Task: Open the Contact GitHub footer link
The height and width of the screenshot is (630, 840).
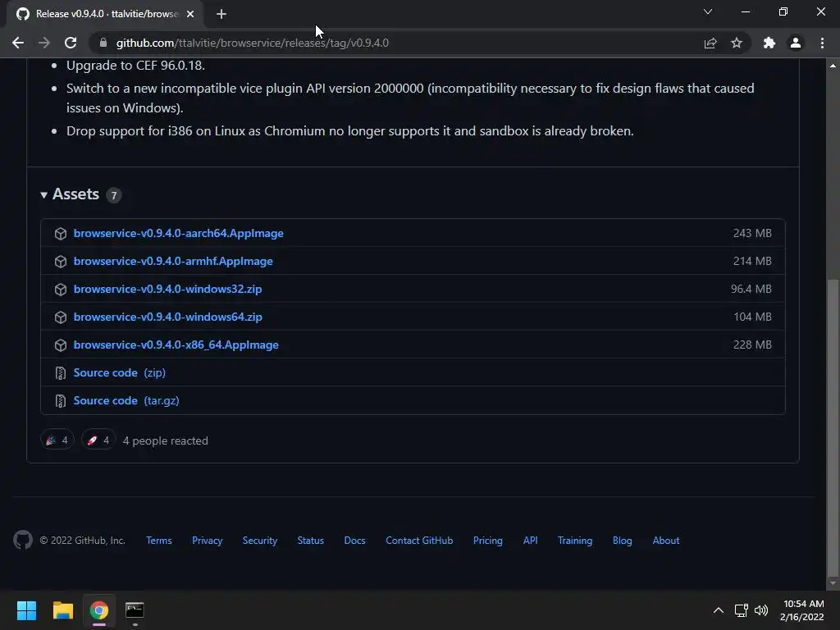Action: click(x=419, y=541)
